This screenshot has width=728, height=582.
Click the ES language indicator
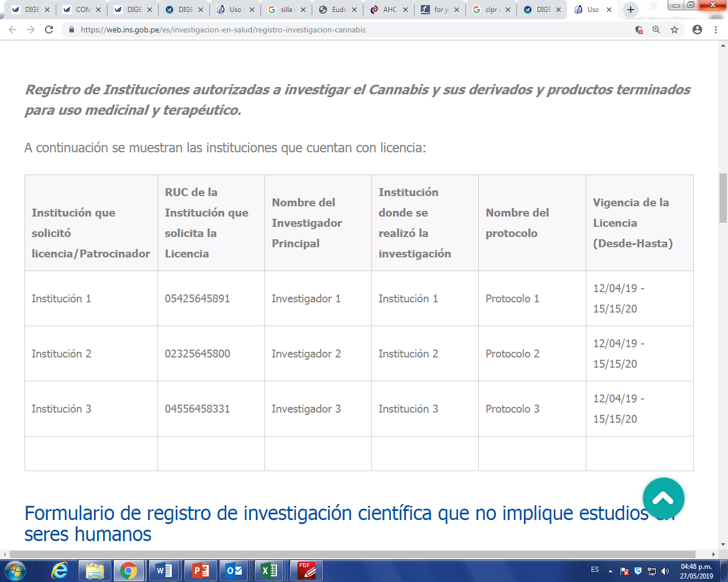tap(595, 569)
